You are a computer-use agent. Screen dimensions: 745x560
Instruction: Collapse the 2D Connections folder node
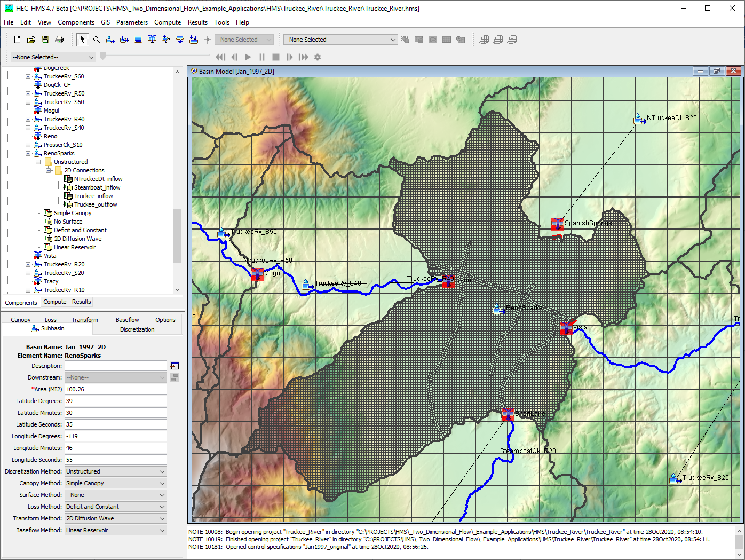point(48,170)
